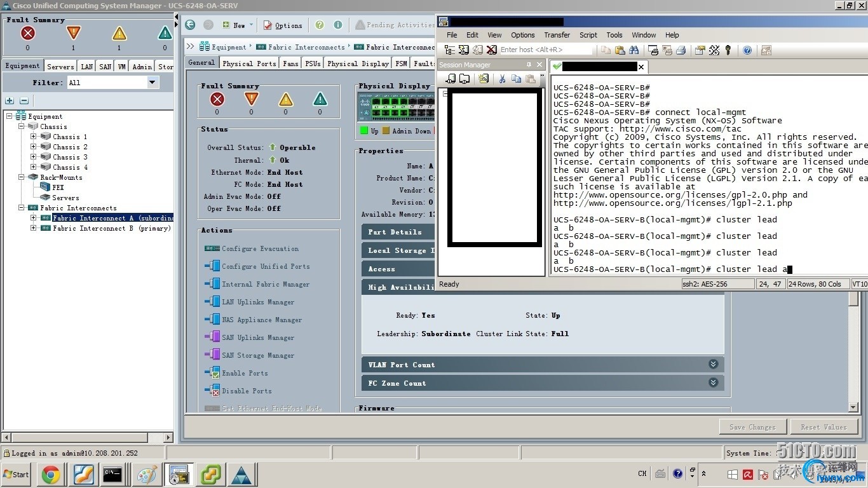Click the major fault orange triangle icon
Viewport: 868px width, 488px height.
pos(73,33)
